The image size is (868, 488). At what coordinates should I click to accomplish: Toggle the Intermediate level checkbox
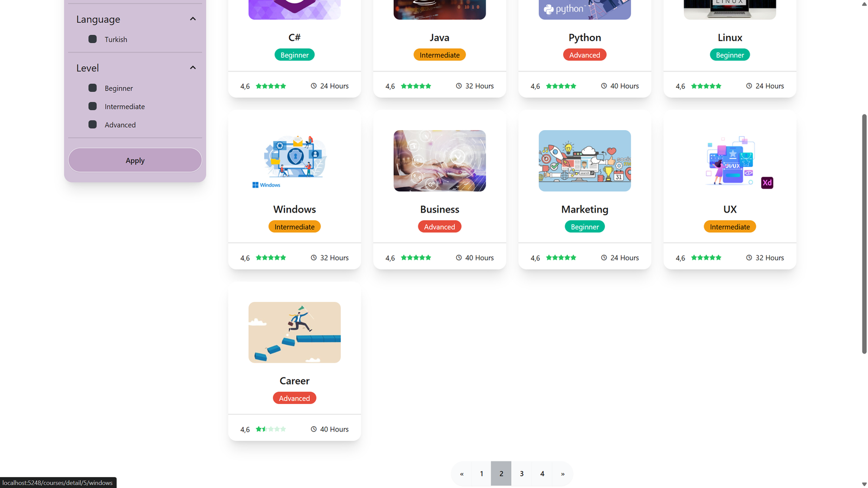click(x=93, y=106)
